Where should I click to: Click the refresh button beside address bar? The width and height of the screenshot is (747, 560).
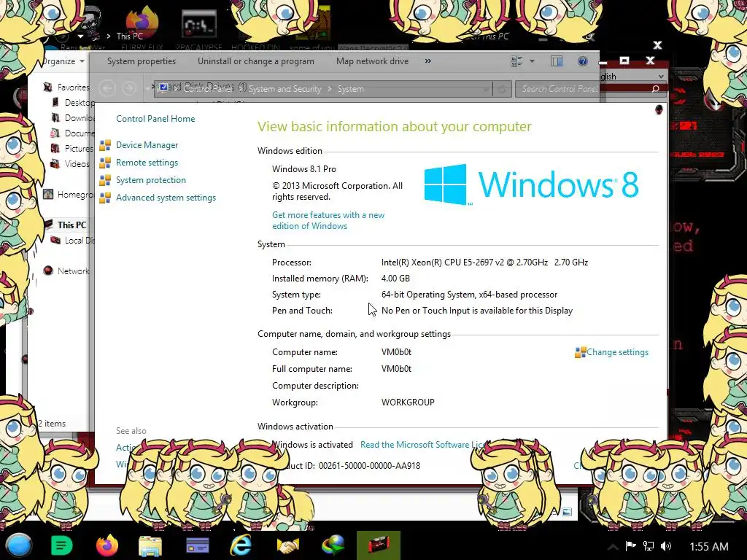(502, 89)
